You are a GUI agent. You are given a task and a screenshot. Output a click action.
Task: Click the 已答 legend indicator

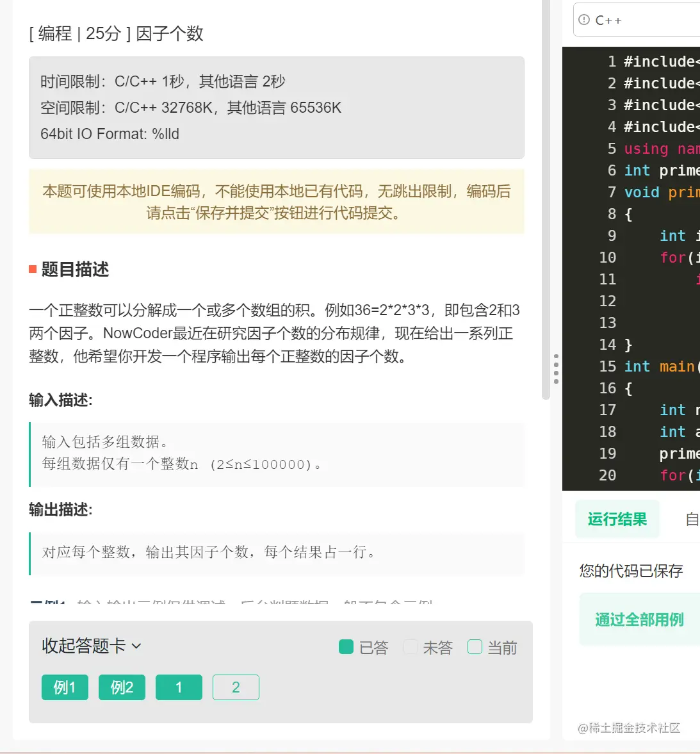pos(346,647)
